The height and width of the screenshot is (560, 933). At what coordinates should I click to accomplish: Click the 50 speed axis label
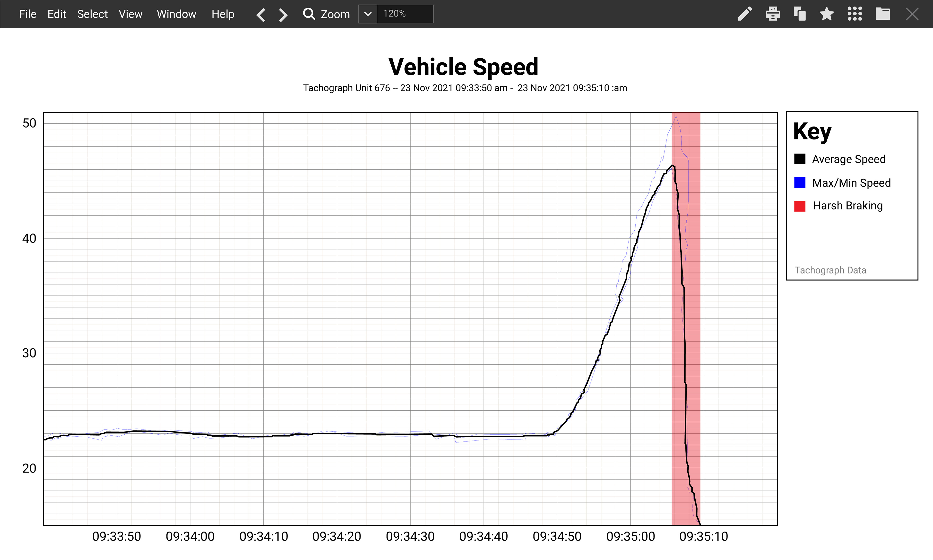(29, 123)
